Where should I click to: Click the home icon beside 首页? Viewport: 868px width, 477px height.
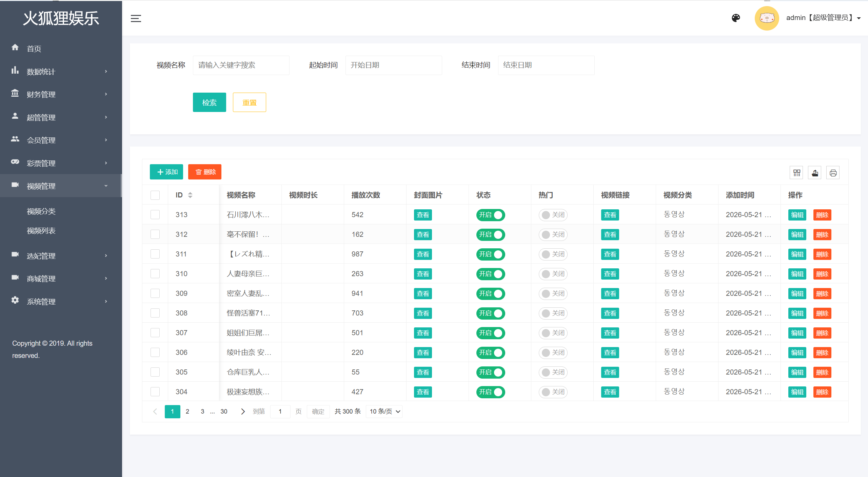[x=15, y=47]
